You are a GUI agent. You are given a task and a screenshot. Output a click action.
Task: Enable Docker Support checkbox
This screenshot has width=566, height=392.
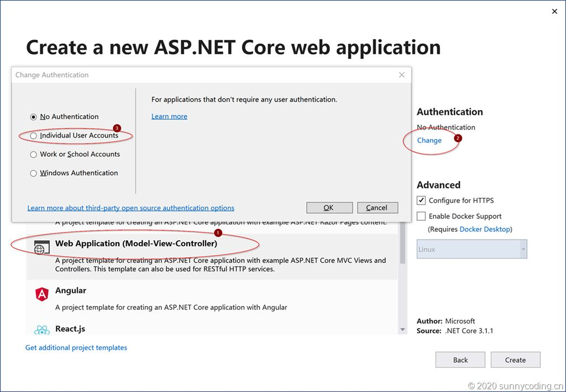[421, 216]
